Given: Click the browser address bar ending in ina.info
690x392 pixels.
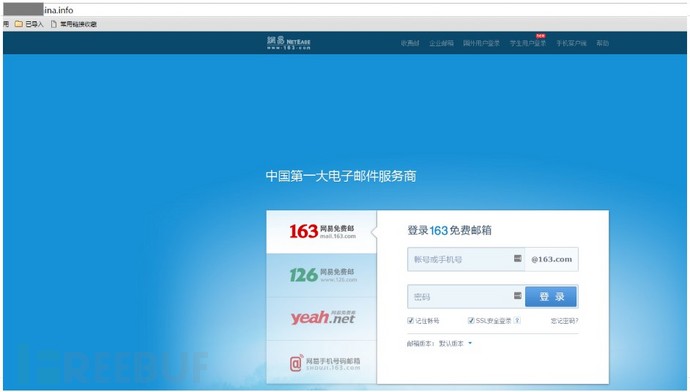Looking at the screenshot, I should (x=345, y=10).
